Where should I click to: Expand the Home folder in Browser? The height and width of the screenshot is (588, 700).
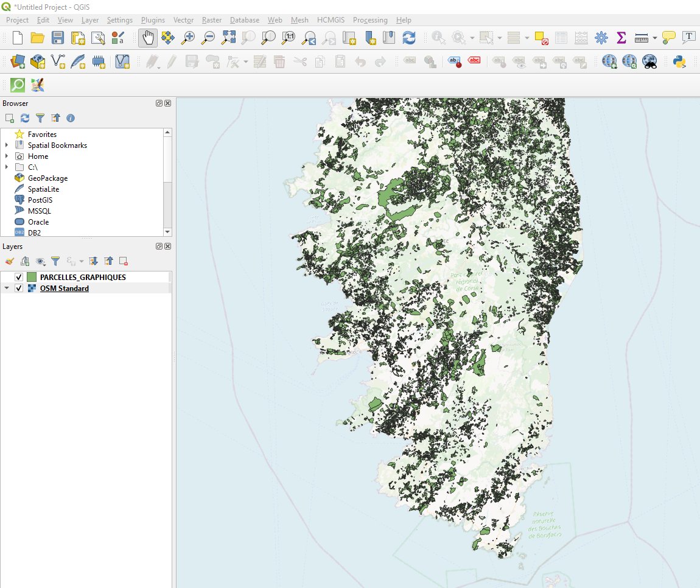point(7,156)
